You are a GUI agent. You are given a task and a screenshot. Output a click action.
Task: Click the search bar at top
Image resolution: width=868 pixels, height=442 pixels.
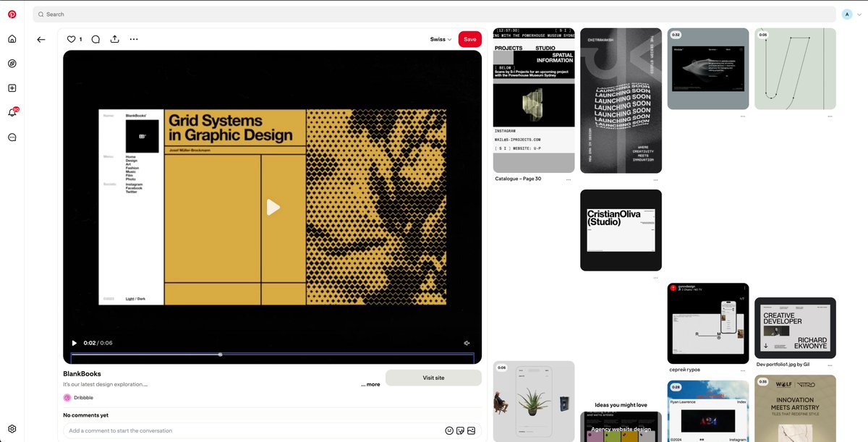(434, 14)
